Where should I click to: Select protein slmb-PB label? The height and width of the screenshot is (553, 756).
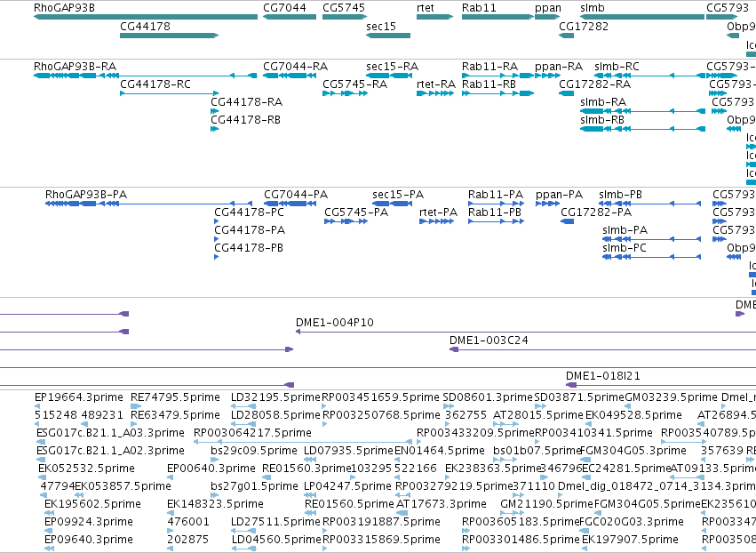point(620,195)
